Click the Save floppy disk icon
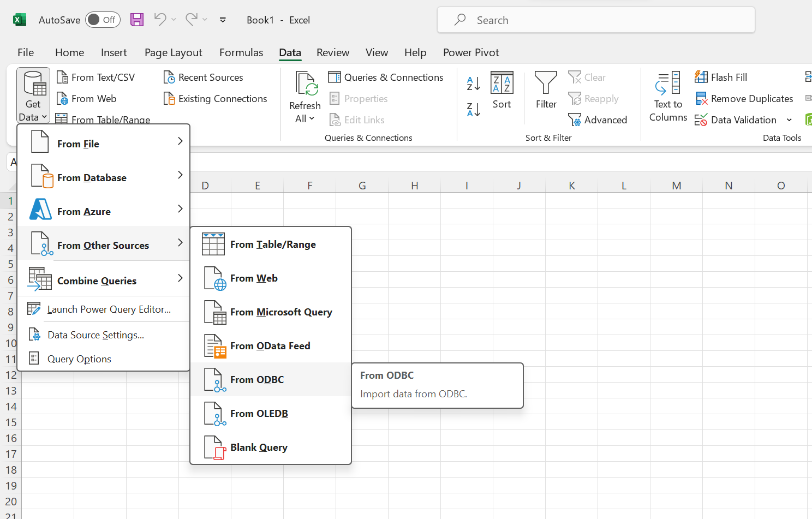This screenshot has width=812, height=519. [137, 20]
